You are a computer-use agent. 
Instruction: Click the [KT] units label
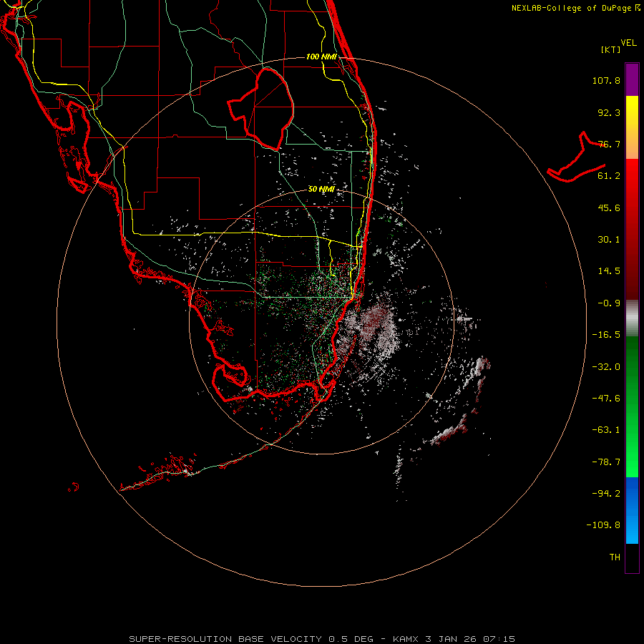[611, 49]
